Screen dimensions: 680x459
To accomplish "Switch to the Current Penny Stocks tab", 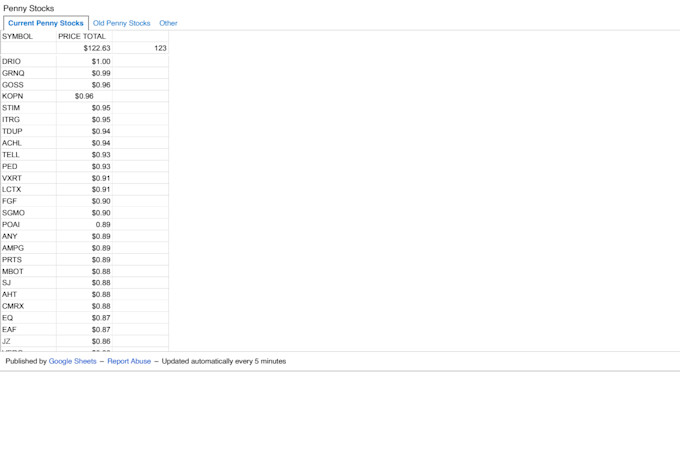I will click(x=46, y=23).
